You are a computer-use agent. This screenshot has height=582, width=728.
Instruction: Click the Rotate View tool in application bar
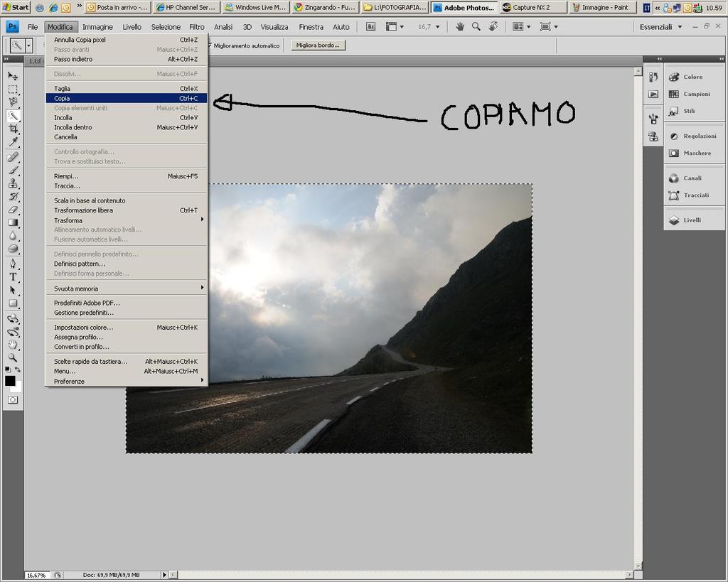click(492, 27)
